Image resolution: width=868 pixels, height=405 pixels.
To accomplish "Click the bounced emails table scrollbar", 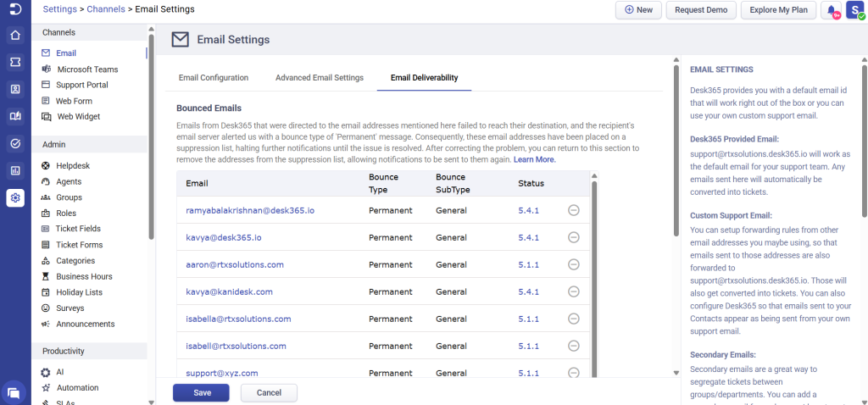I will [x=594, y=278].
